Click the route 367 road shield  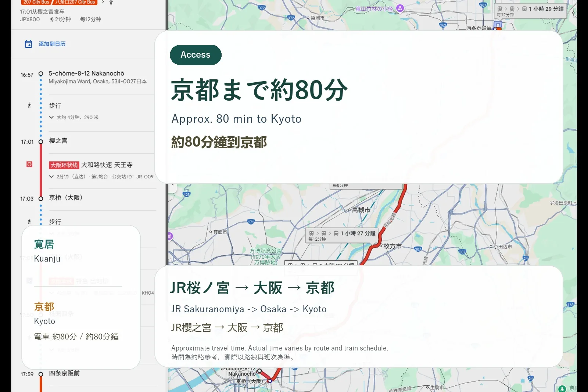point(483,5)
